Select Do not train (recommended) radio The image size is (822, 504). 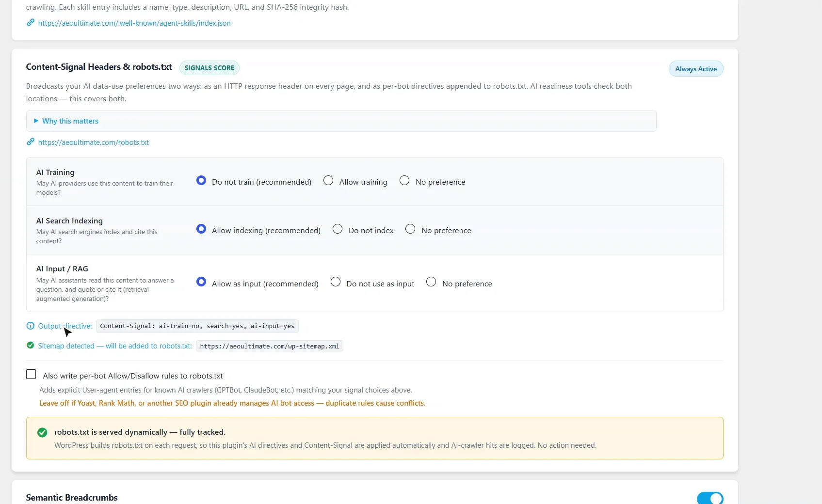click(201, 181)
